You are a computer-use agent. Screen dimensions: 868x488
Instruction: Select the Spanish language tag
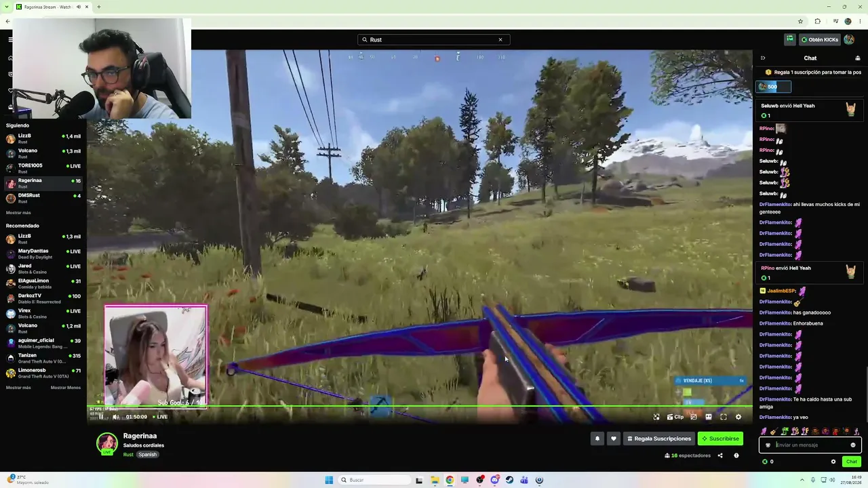pos(147,455)
